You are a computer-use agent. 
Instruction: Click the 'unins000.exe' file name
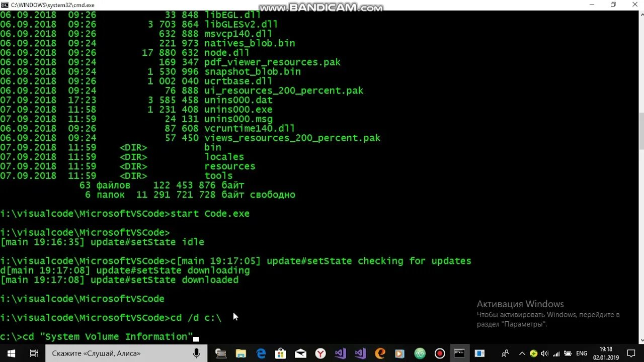238,110
